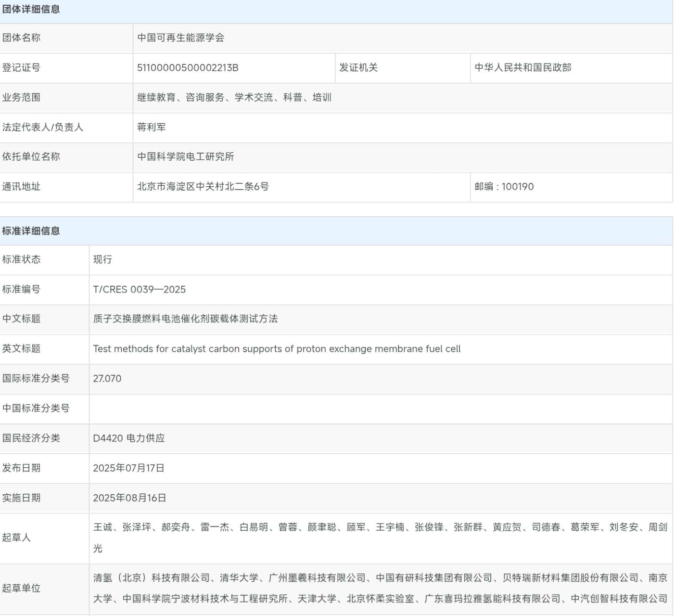Select the 发布日期 label
676x616 pixels.
click(x=21, y=468)
